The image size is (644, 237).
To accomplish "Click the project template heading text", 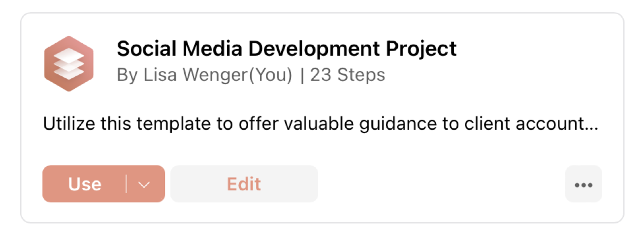I will click(x=287, y=49).
